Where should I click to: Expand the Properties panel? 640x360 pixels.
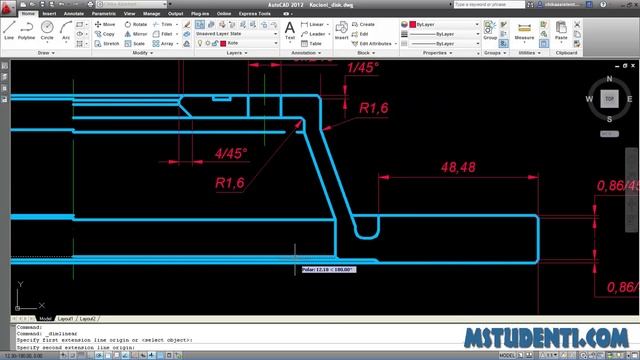437,53
